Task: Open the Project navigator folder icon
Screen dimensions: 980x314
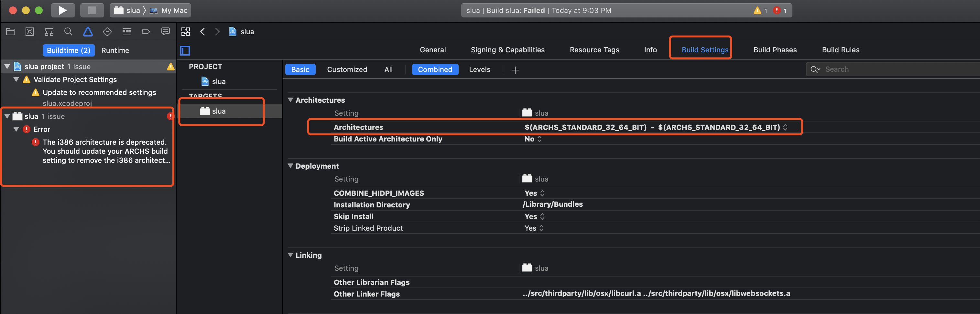Action: (10, 32)
